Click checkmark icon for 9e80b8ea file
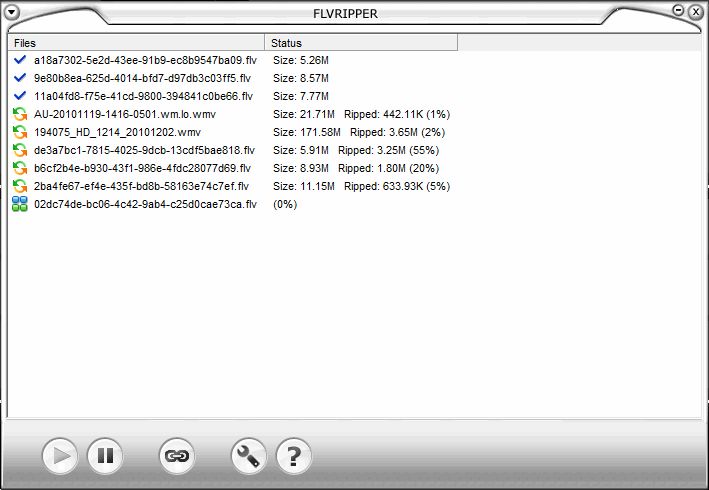This screenshot has height=490, width=709. coord(20,78)
